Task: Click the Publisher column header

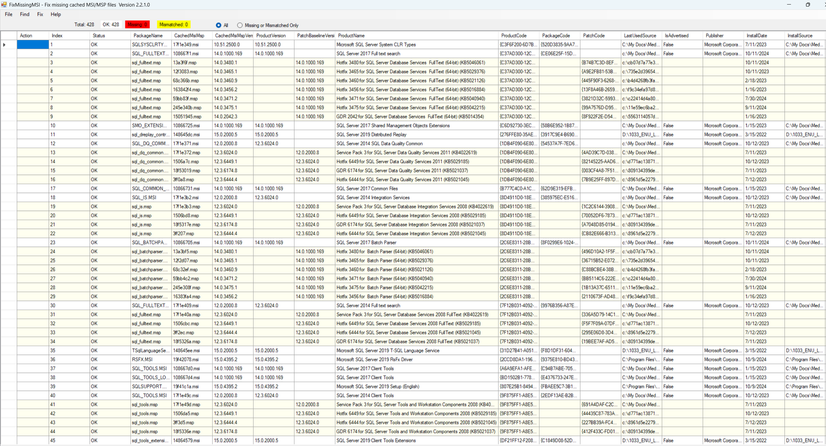Action: pyautogui.click(x=724, y=35)
